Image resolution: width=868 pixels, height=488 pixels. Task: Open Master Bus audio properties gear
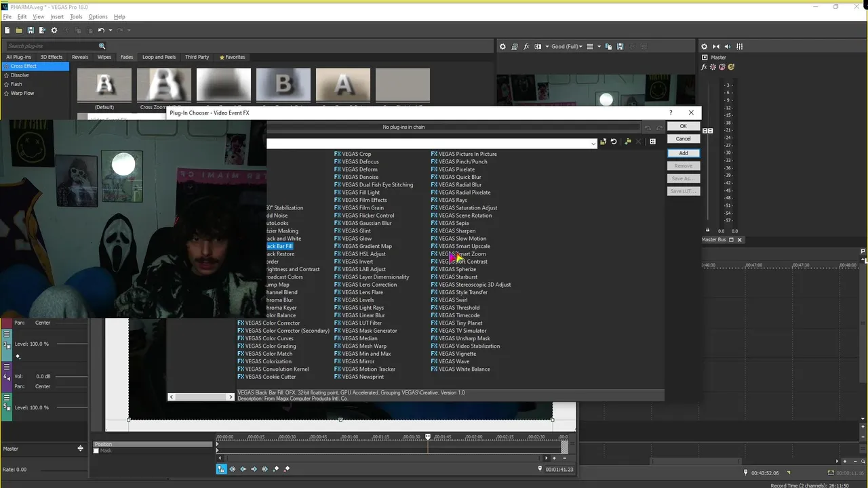coord(705,47)
